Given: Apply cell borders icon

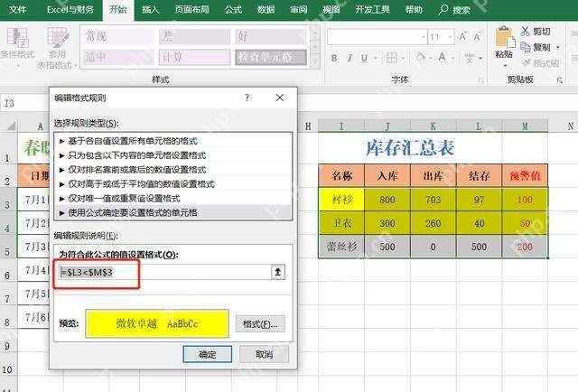Looking at the screenshot, I should [391, 58].
